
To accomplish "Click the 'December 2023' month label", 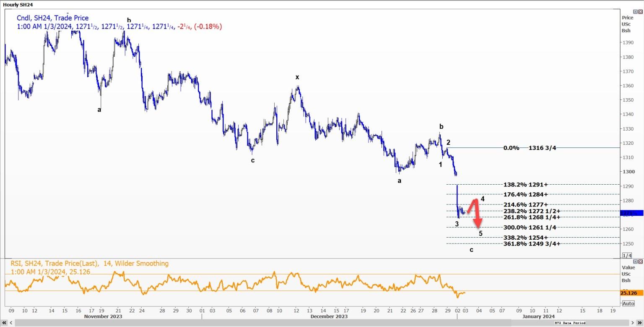I will tap(329, 316).
